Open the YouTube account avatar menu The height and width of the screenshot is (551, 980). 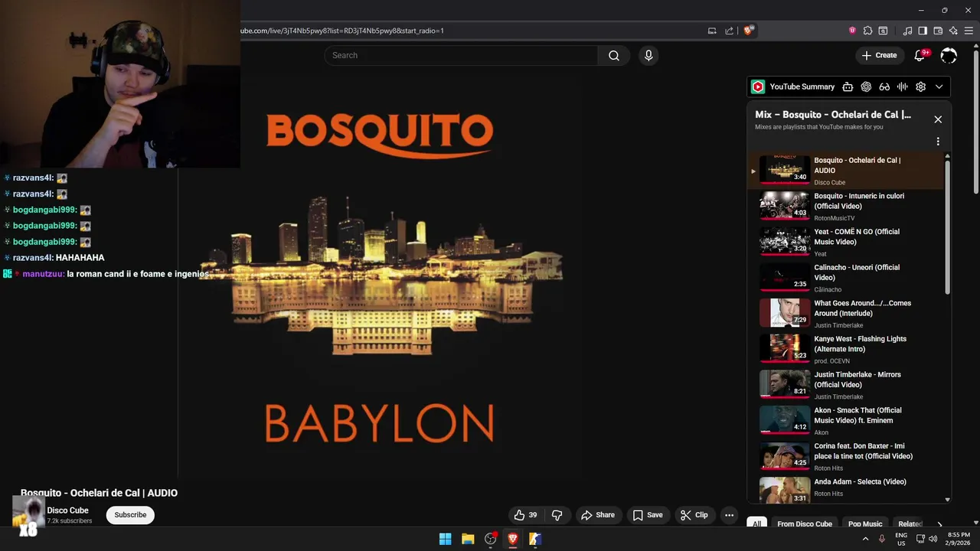[949, 55]
